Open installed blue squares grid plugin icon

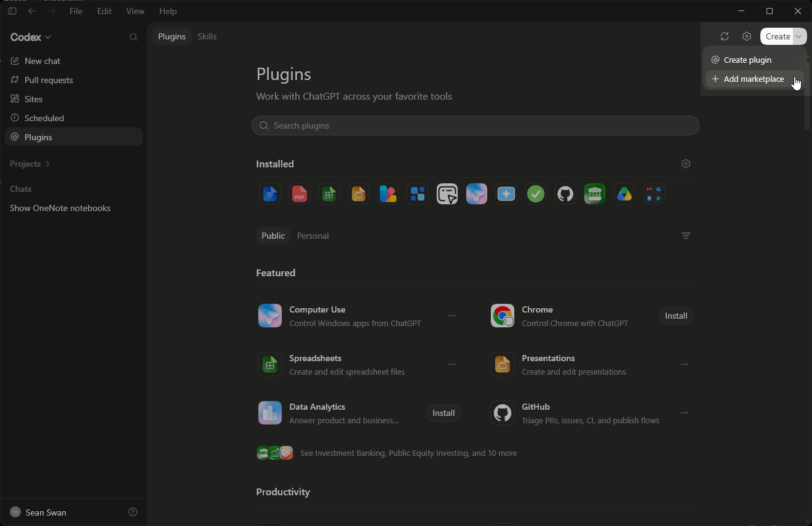(x=418, y=194)
